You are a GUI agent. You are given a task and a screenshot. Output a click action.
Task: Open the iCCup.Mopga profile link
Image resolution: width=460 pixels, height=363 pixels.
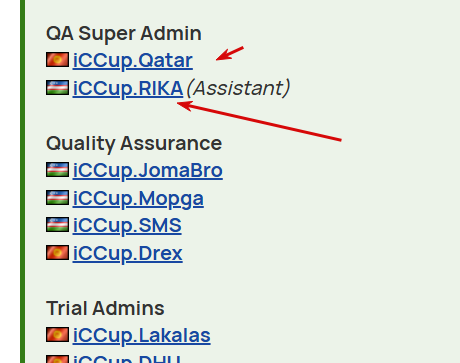138,199
